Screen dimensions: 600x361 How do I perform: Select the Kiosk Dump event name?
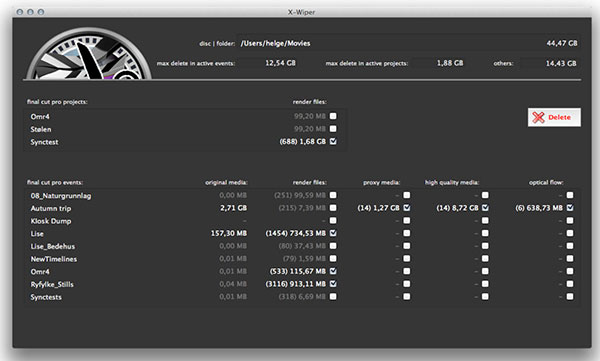point(51,221)
